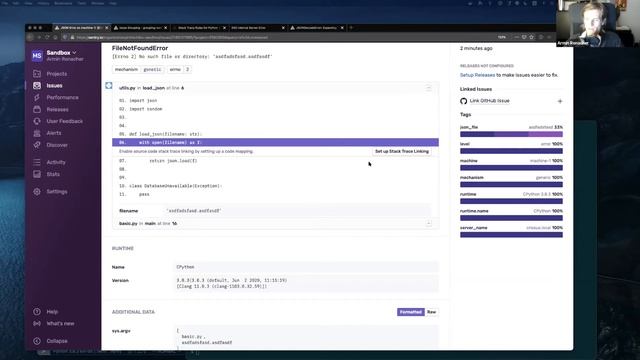
Task: Click the Collapse sidebar arrow icon
Action: pyautogui.click(x=37, y=341)
